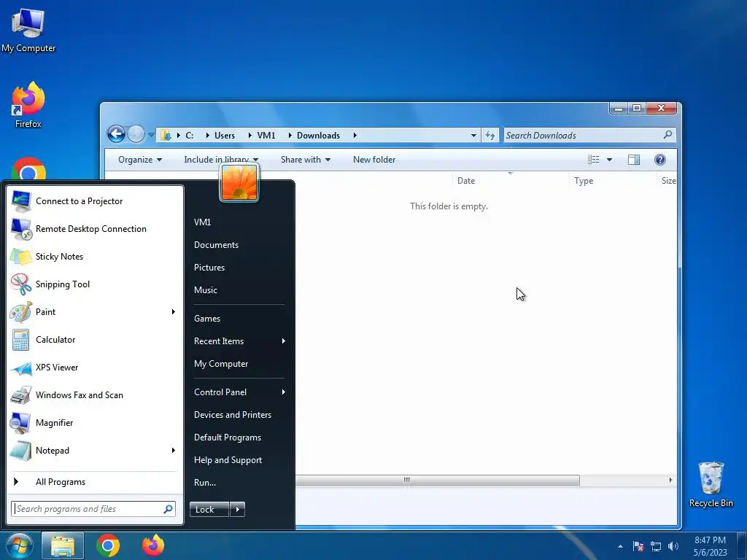747x560 pixels.
Task: Open Music from Start menu
Action: point(205,290)
